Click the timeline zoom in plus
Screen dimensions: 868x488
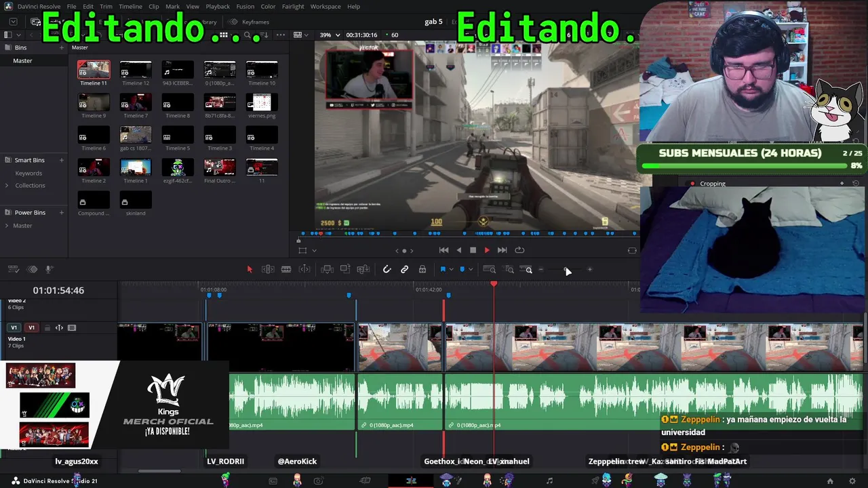[589, 270]
